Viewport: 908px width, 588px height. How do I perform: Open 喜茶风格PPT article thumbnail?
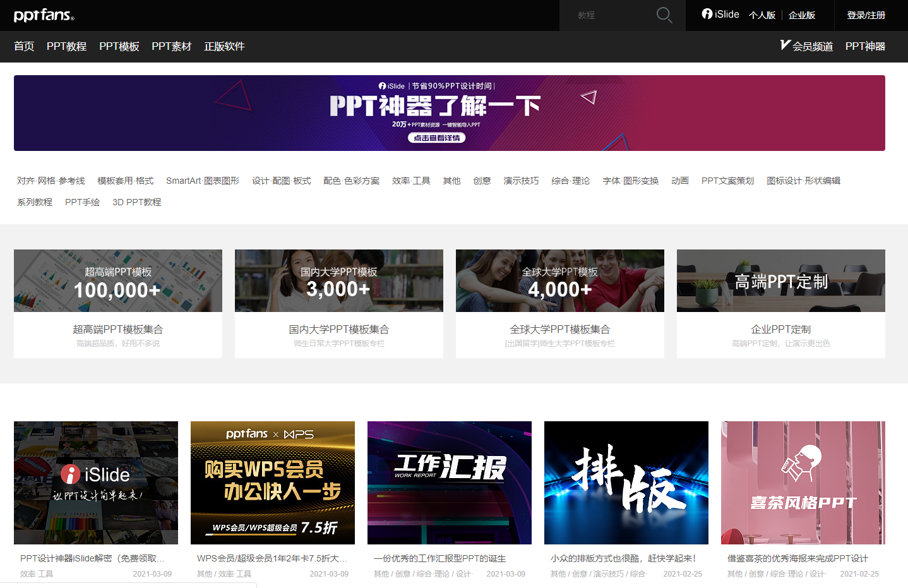coord(803,483)
